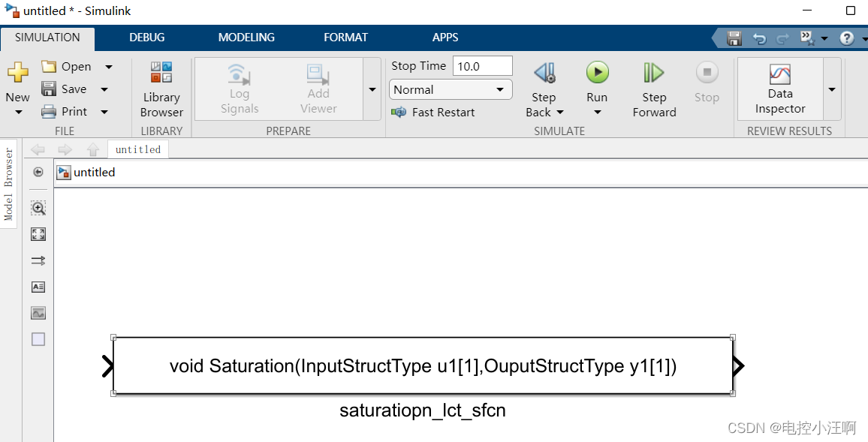868x442 pixels.
Task: Edit the Stop Time field
Action: pyautogui.click(x=482, y=65)
